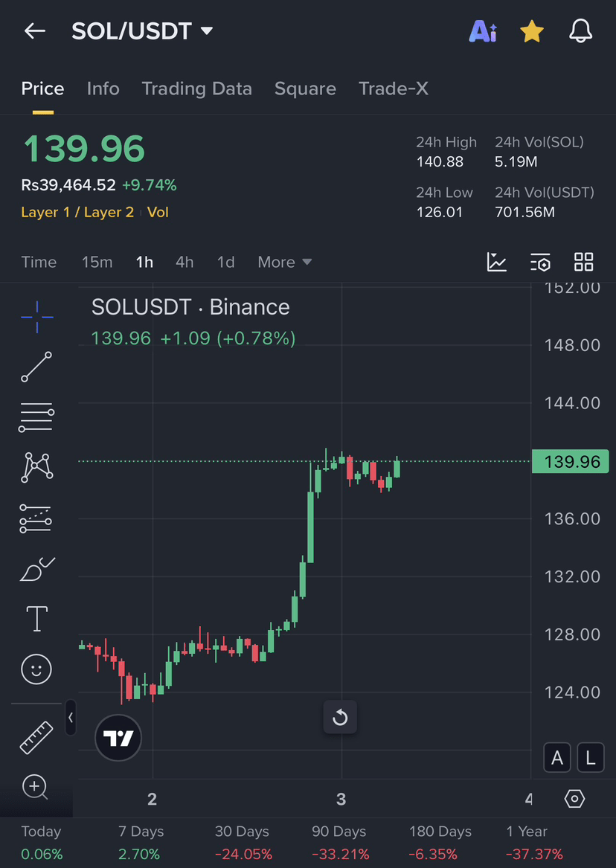Open the multi-chart grid layout icon
Screen dimensions: 616x868
583,262
